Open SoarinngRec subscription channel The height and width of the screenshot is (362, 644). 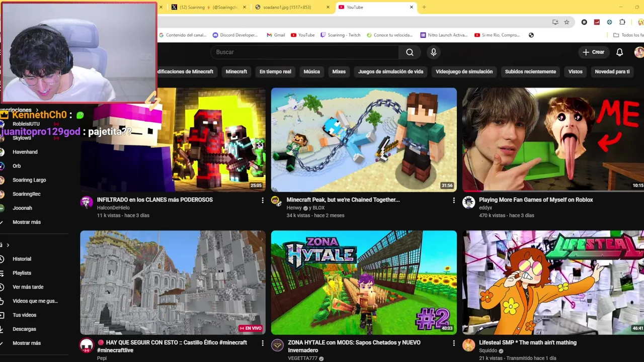[27, 194]
